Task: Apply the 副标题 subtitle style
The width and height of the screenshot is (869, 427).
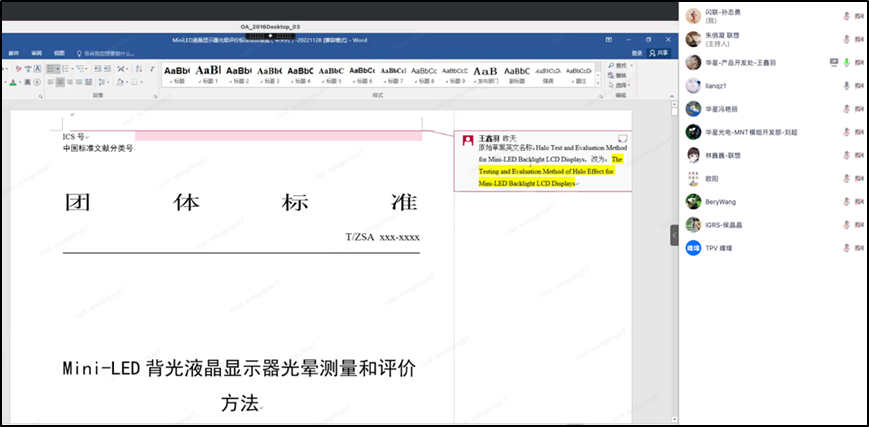Action: (x=517, y=74)
